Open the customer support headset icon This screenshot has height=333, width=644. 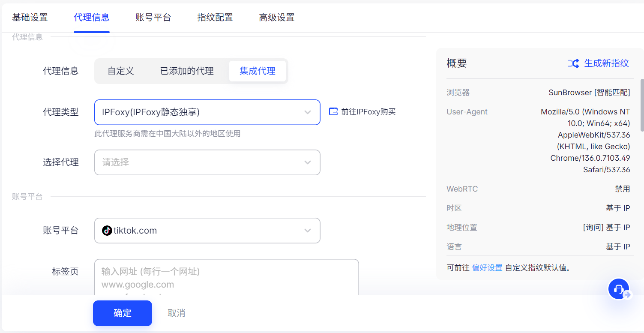(x=618, y=289)
